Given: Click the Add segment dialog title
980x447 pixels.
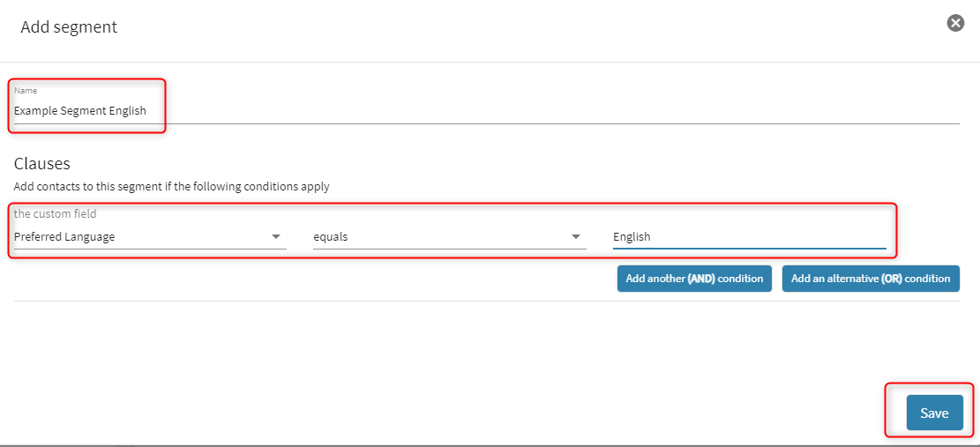Looking at the screenshot, I should click(x=69, y=27).
